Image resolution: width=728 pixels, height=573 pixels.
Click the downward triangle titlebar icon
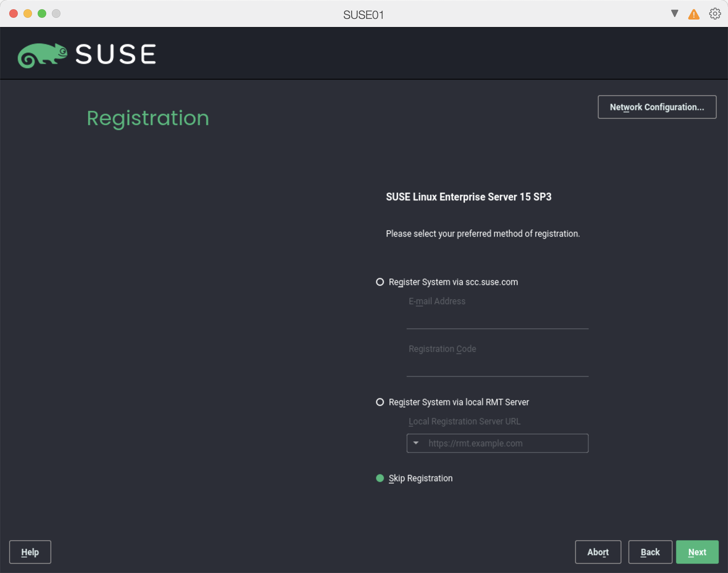pos(674,14)
